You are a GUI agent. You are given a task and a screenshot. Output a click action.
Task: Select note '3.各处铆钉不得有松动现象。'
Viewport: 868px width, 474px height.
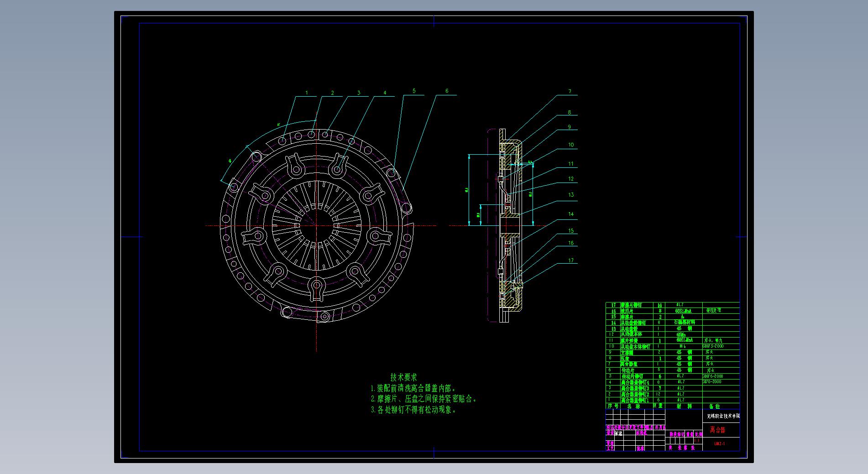pos(413,410)
